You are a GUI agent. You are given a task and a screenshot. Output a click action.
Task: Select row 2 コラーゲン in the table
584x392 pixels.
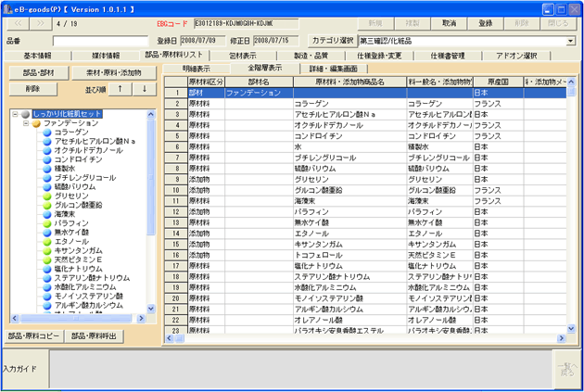pos(366,104)
